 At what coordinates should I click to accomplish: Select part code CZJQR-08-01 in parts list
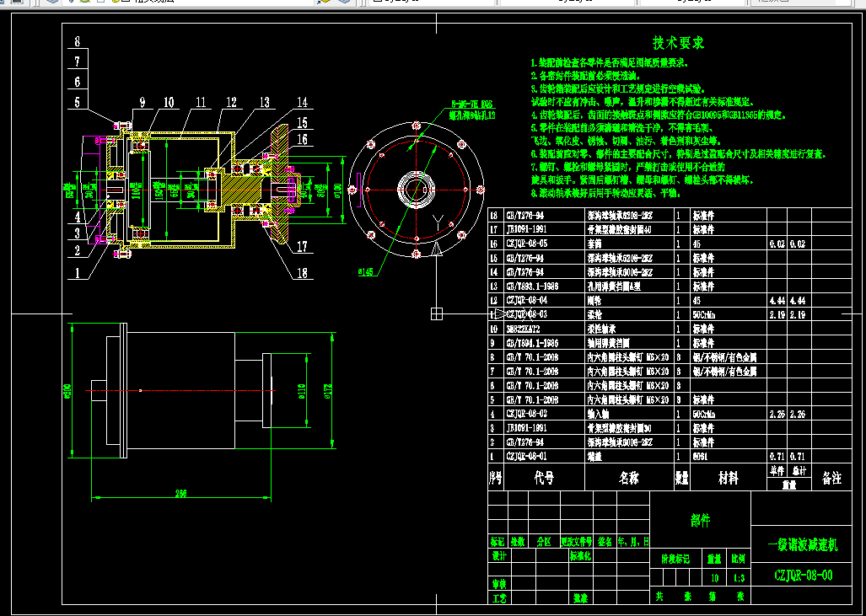(x=528, y=457)
